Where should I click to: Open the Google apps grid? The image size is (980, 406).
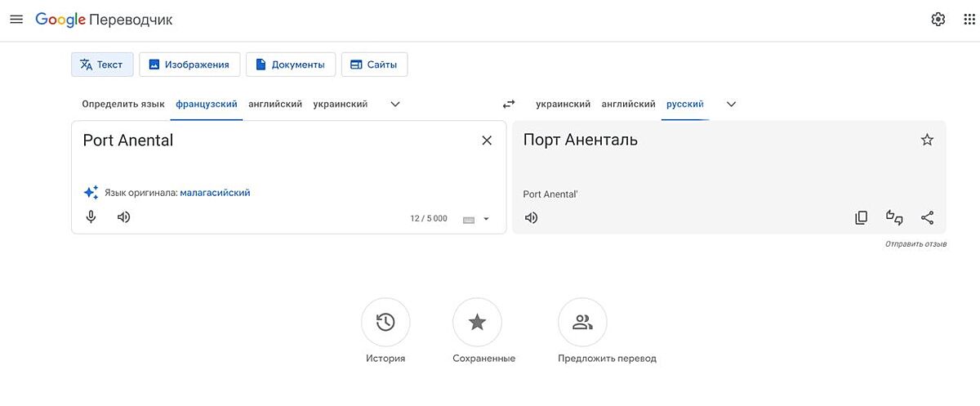(969, 20)
